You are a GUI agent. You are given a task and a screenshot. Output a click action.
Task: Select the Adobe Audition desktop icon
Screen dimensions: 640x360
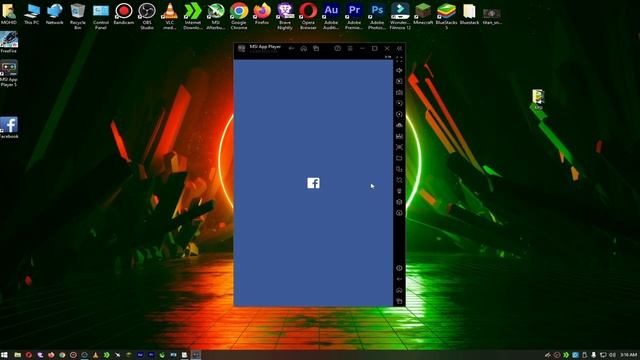(331, 16)
